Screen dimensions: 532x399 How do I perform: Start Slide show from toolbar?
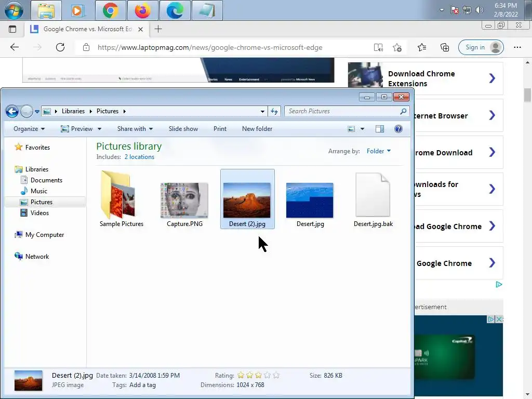pos(183,129)
